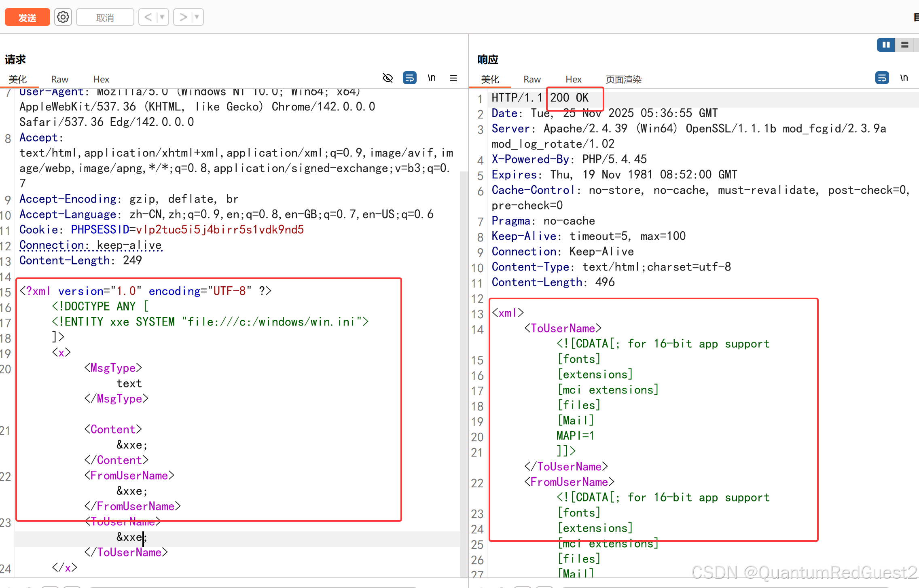Switch response view to Hex tab
Image resolution: width=919 pixels, height=588 pixels.
[x=574, y=79]
